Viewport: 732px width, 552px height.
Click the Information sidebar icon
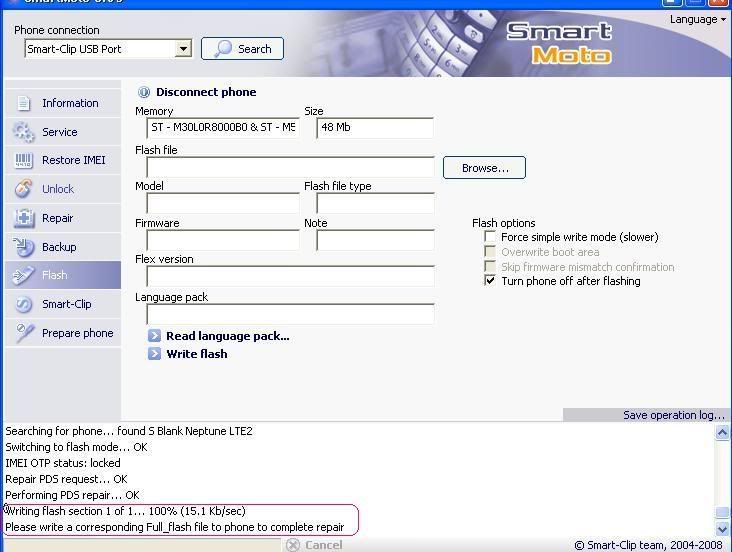pyautogui.click(x=23, y=103)
